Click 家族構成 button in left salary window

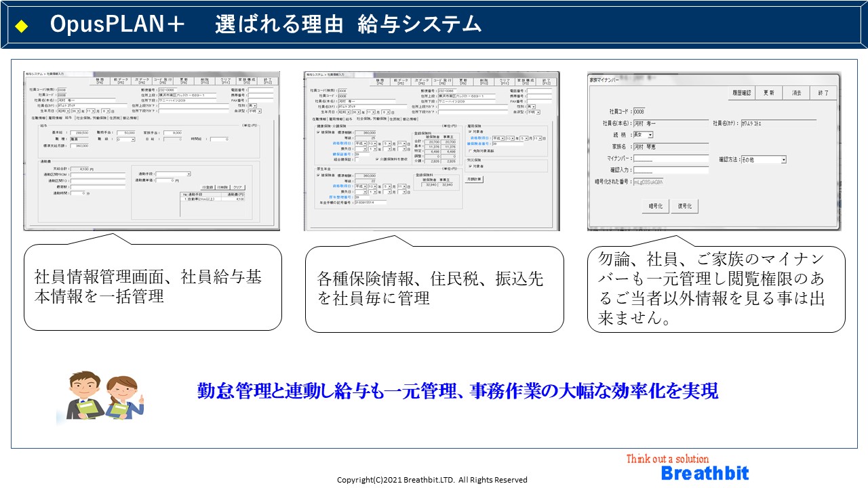pos(247,81)
